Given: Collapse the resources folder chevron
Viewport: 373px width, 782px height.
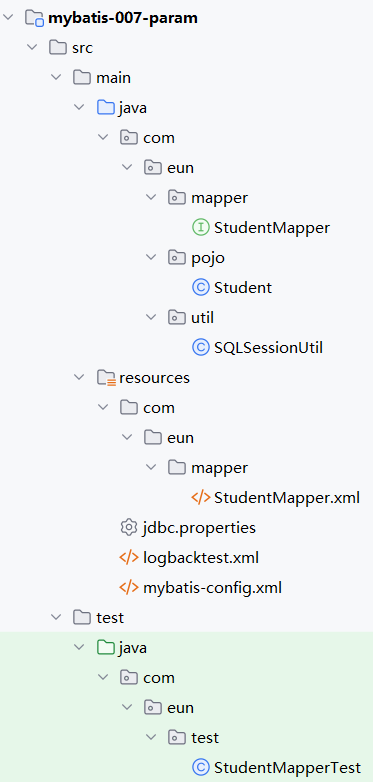Looking at the screenshot, I should point(80,378).
